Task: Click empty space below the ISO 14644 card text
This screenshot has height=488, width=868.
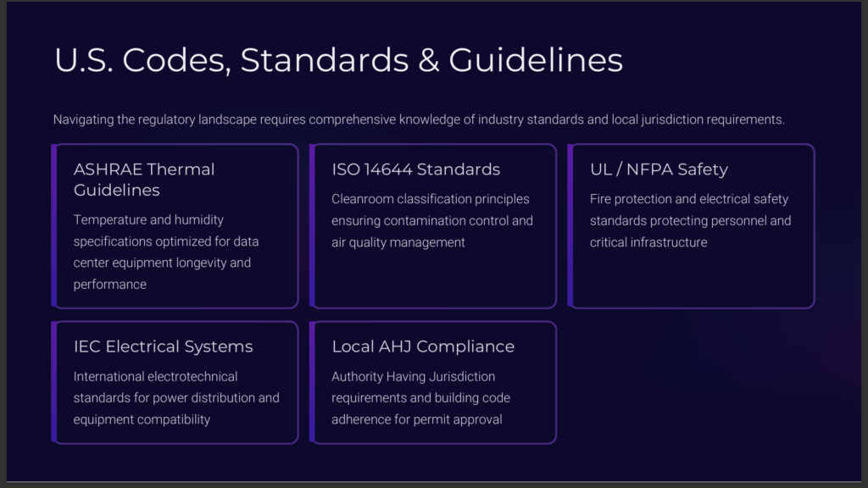Action: point(432,280)
